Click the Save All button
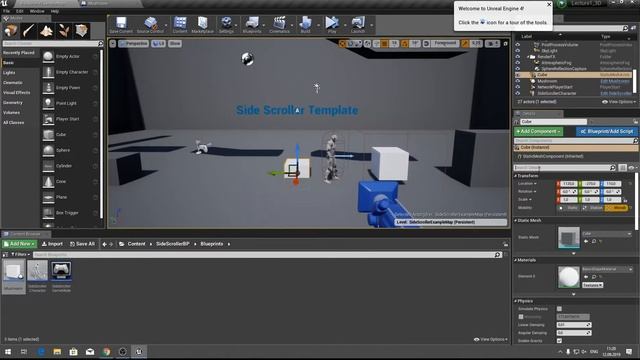The height and width of the screenshot is (360, 640). pos(82,244)
